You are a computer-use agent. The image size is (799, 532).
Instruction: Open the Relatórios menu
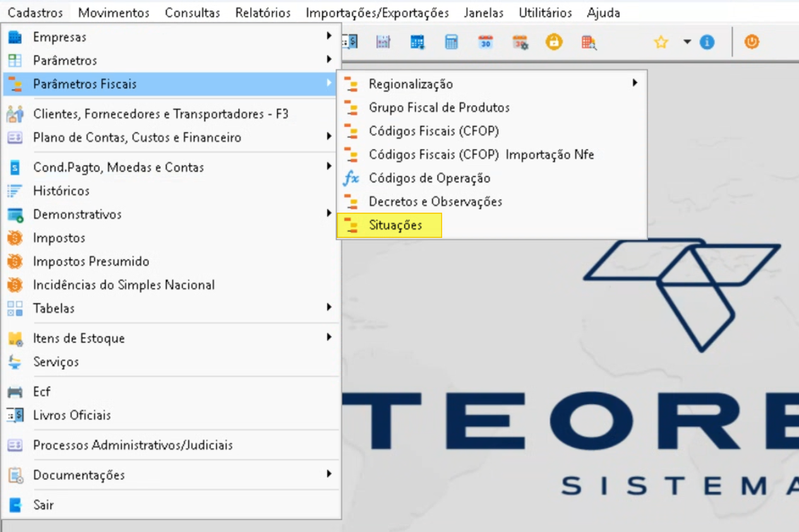coord(263,13)
